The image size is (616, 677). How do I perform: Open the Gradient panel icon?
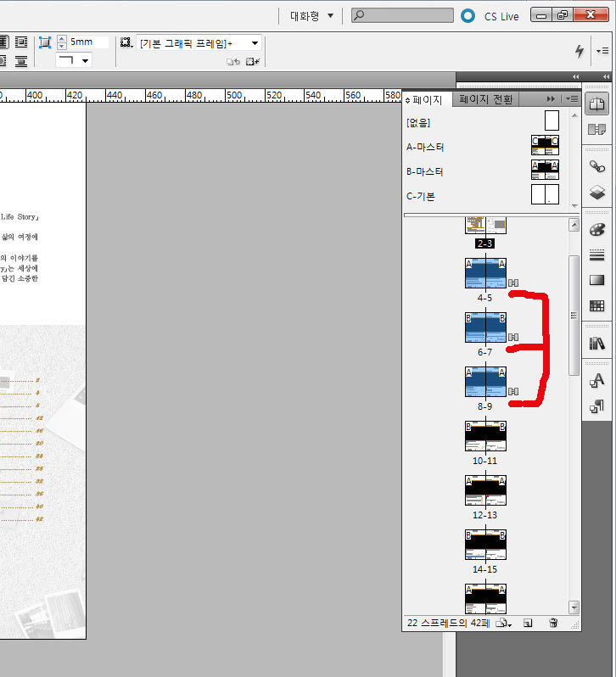597,280
